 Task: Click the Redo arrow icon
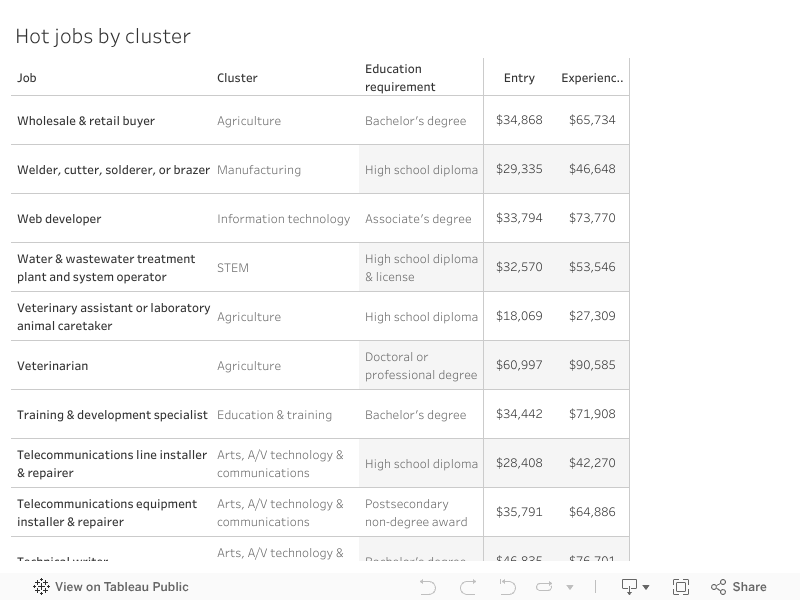coord(467,587)
